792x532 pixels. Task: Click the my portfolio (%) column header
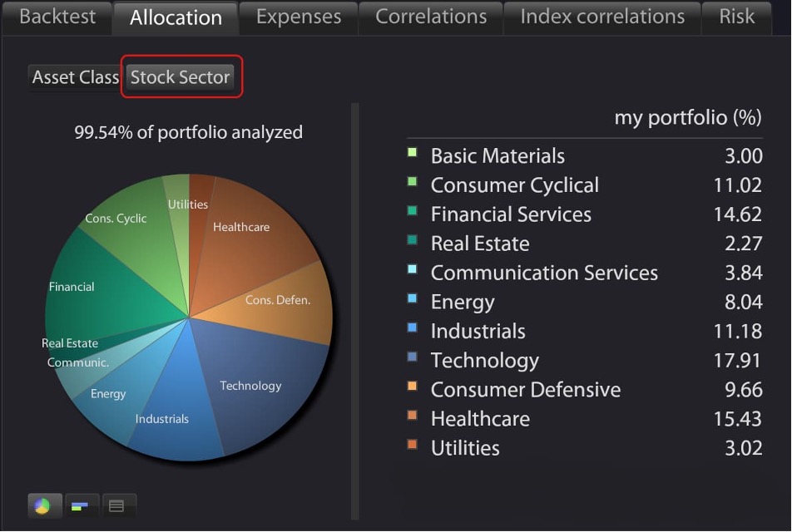687,118
